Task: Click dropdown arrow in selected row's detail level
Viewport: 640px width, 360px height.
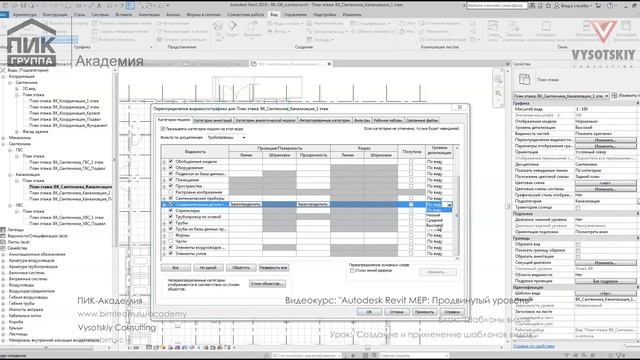Action: point(449,204)
